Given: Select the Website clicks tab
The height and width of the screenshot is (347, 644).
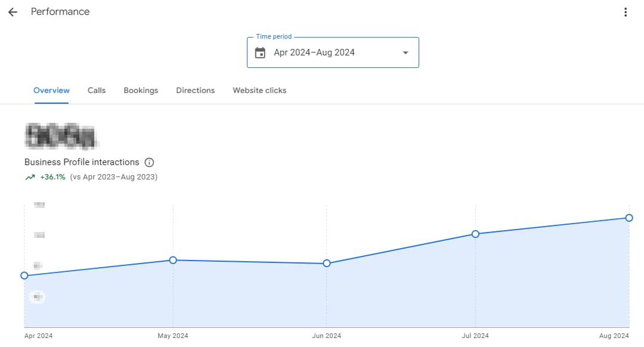Looking at the screenshot, I should click(259, 91).
